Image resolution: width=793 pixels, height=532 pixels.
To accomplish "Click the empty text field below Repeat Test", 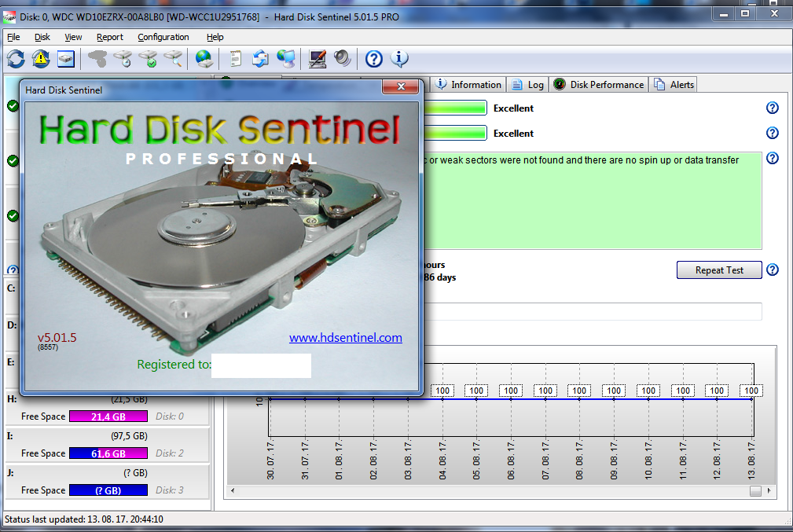I will pos(593,311).
